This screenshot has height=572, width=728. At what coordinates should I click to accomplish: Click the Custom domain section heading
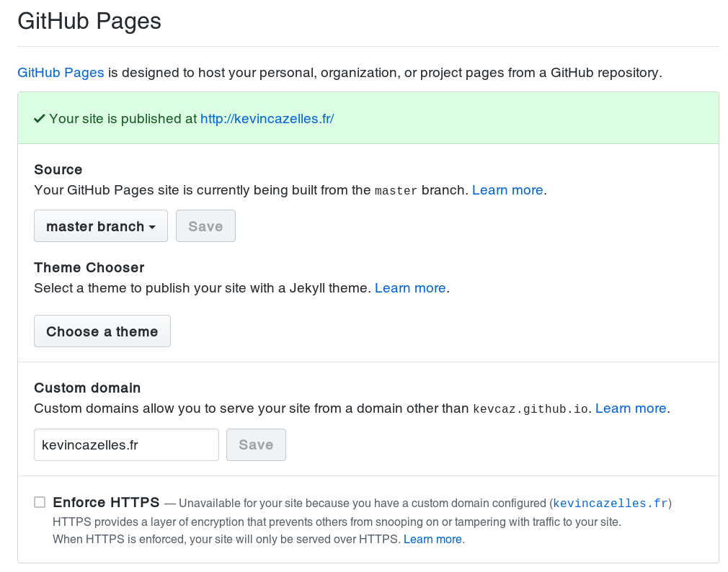pyautogui.click(x=87, y=388)
